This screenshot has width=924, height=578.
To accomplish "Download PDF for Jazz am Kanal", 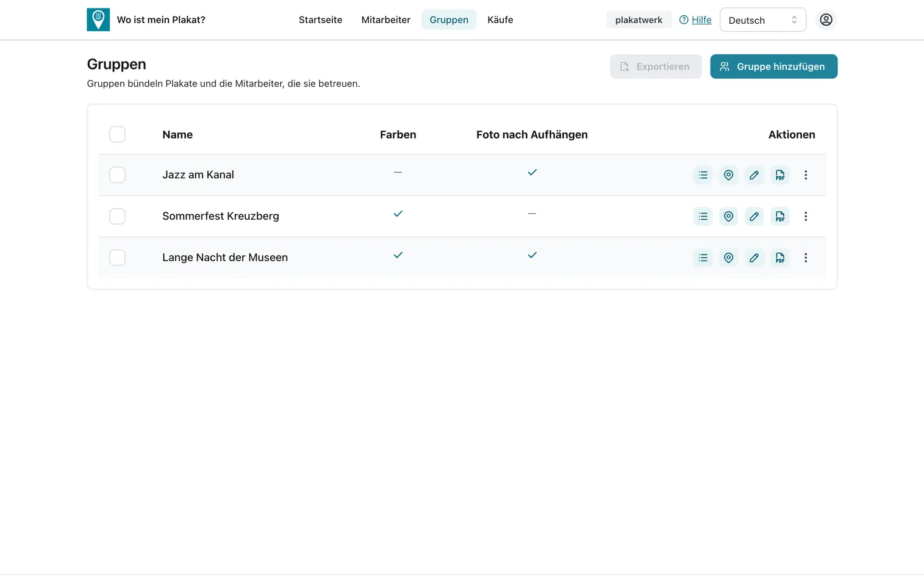I will click(780, 175).
